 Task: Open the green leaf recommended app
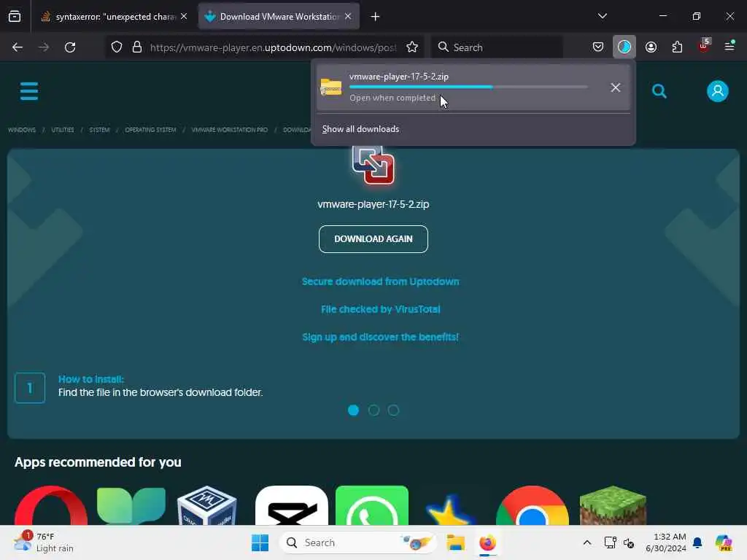[131, 505]
